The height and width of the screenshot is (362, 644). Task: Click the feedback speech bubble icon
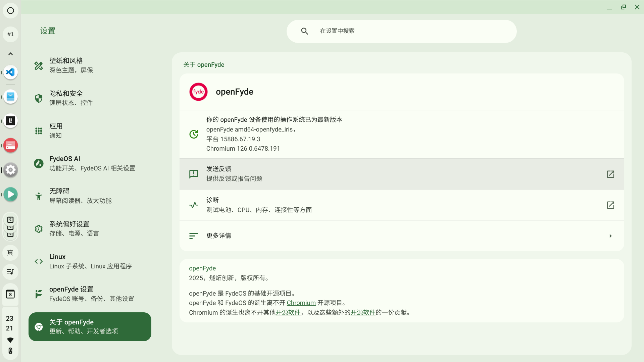pos(194,174)
